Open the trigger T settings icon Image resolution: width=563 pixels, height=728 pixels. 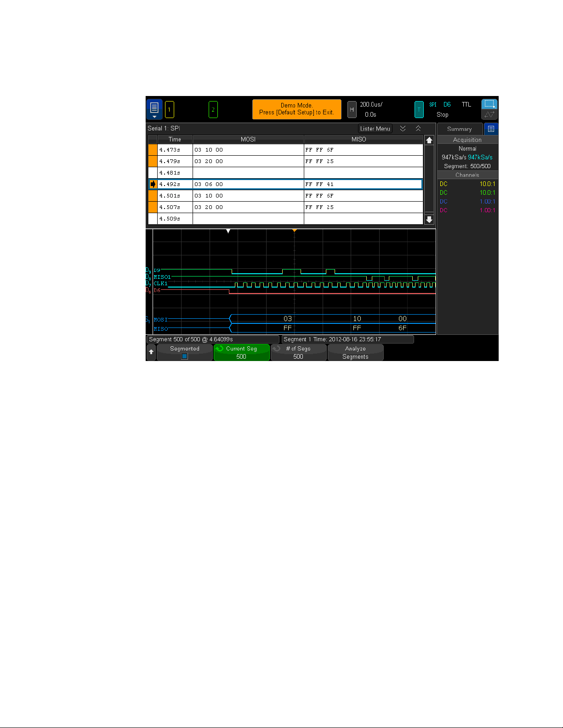point(419,110)
